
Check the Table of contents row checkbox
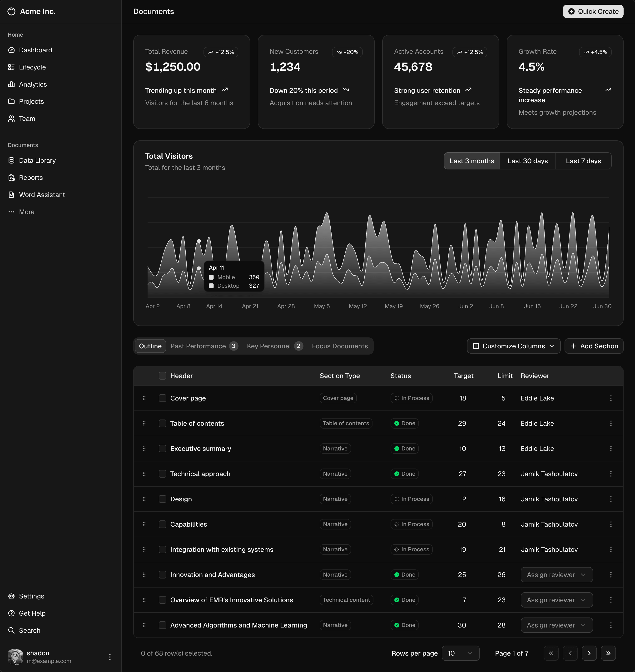coord(163,423)
